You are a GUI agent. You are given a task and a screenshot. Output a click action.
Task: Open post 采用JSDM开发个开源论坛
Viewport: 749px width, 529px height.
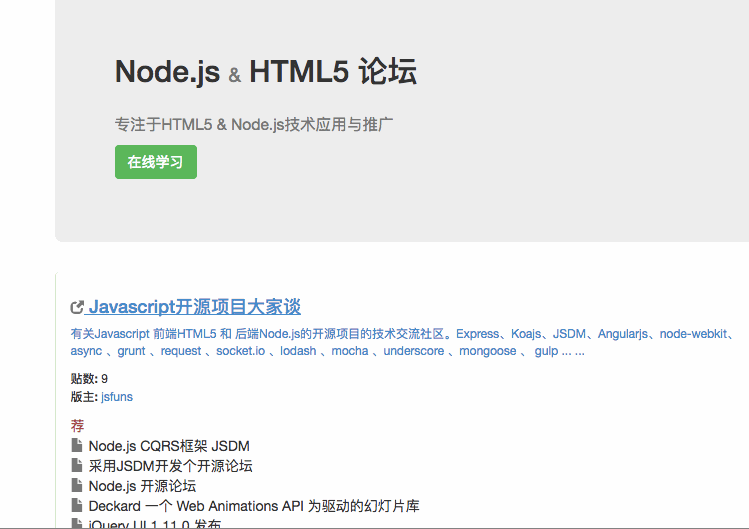(x=171, y=466)
